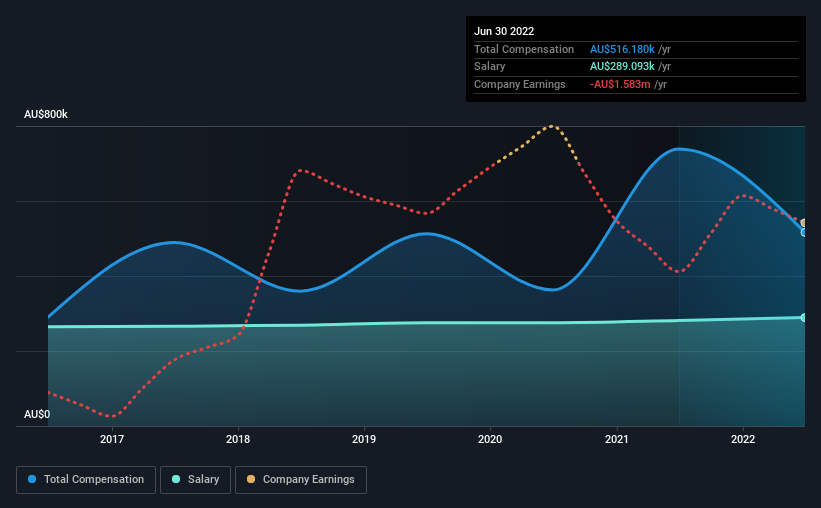Toggle the Total Compensation legend button
The image size is (821, 508).
(x=86, y=479)
